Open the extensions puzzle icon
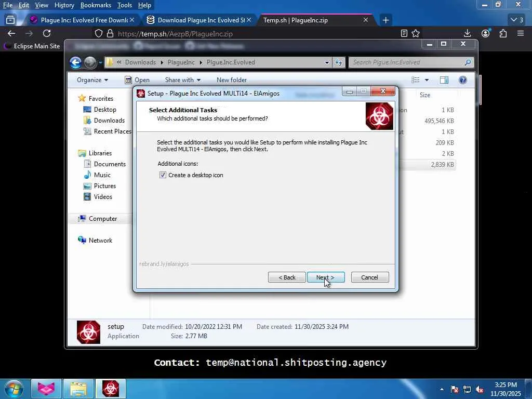Image resolution: width=532 pixels, height=399 pixels. 503,33
